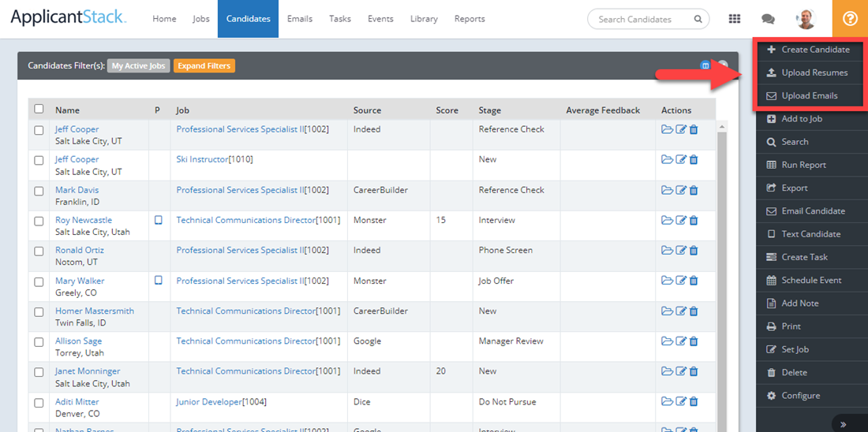Image resolution: width=868 pixels, height=432 pixels.
Task: Open the Reports menu item
Action: tap(470, 19)
